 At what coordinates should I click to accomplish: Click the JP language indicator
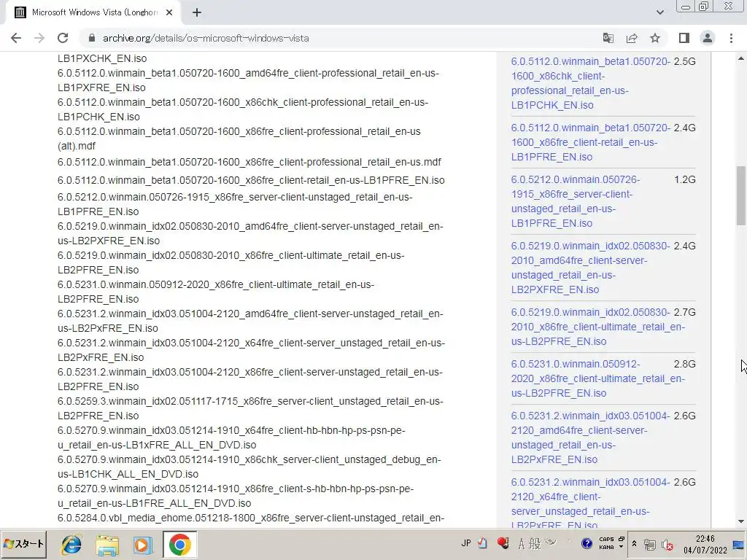click(466, 543)
